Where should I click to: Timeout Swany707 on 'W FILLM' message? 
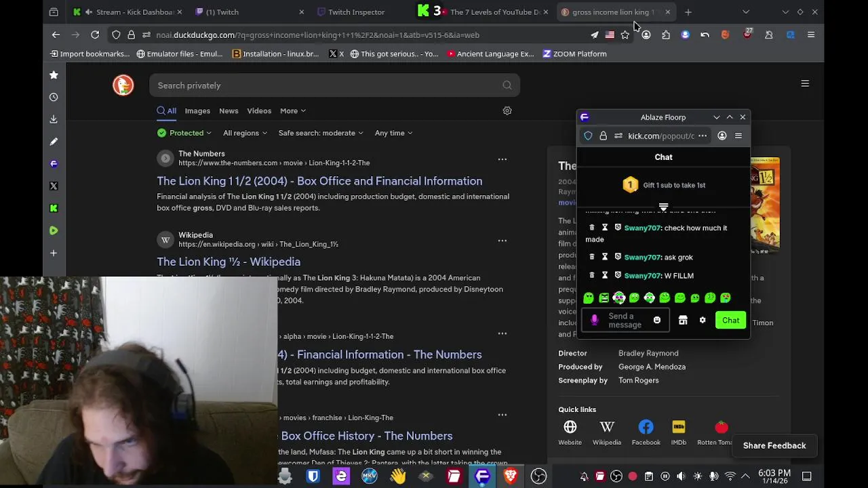[x=605, y=275]
